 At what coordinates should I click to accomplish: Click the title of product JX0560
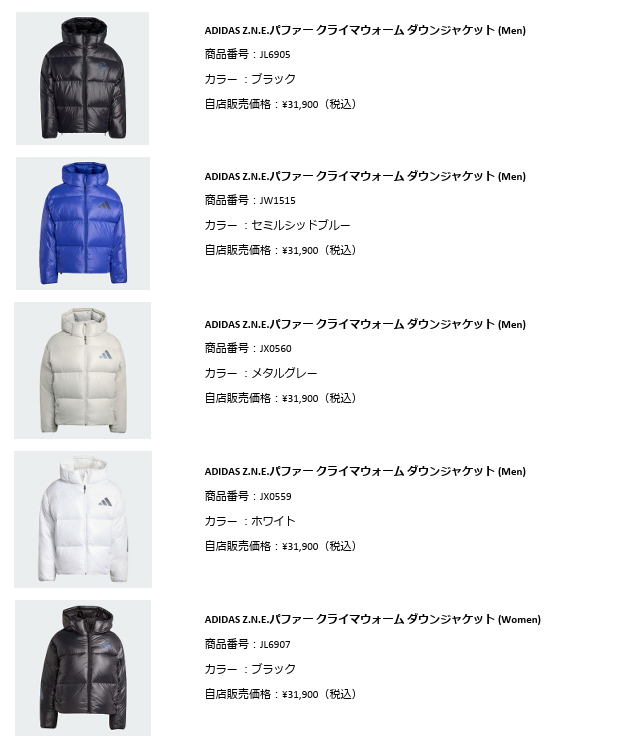pyautogui.click(x=365, y=324)
